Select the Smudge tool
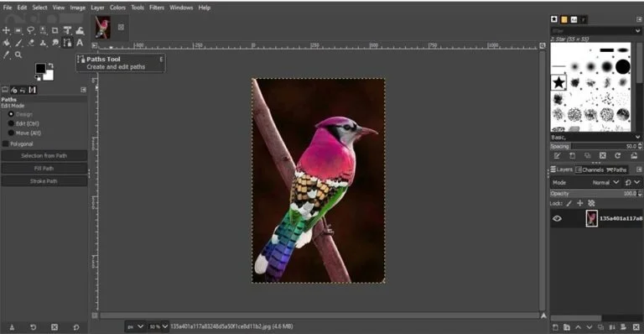The width and height of the screenshot is (644, 334). 55,43
